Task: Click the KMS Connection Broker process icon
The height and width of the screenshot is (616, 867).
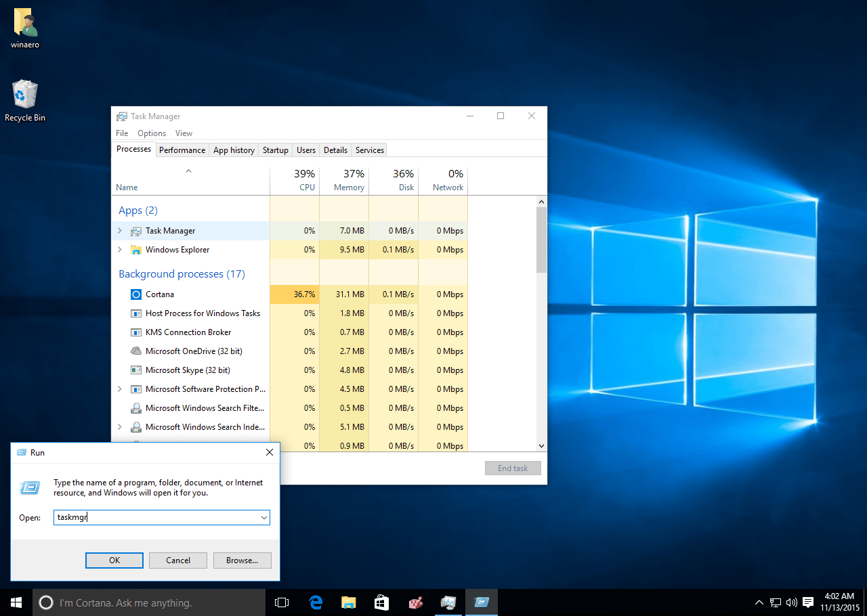Action: coord(135,332)
